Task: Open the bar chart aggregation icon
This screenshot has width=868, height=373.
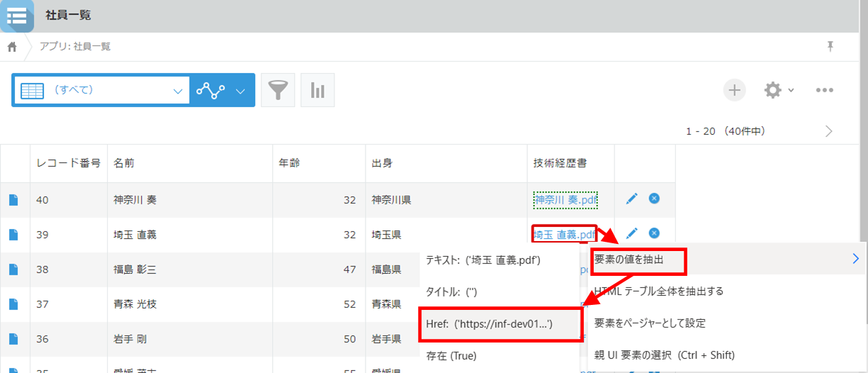Action: [x=317, y=90]
